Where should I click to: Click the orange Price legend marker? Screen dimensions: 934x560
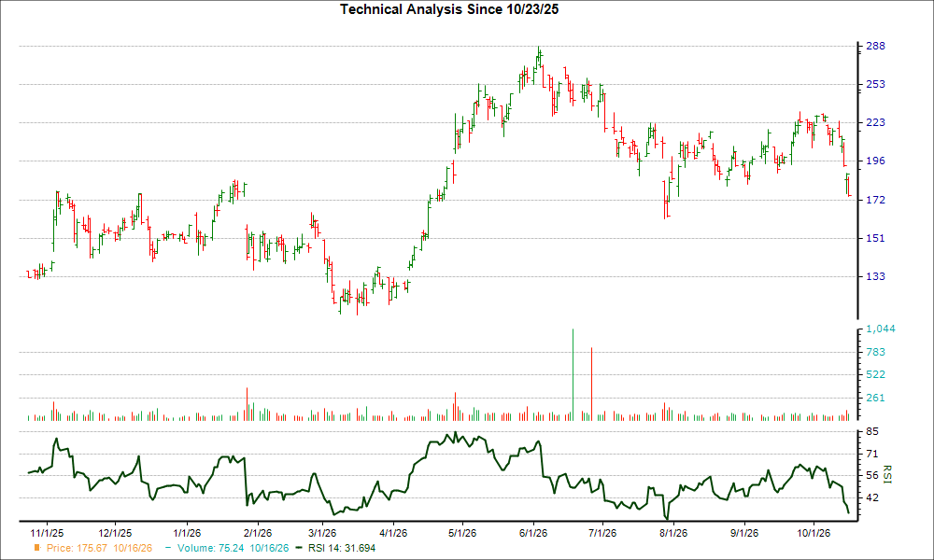pyautogui.click(x=37, y=548)
